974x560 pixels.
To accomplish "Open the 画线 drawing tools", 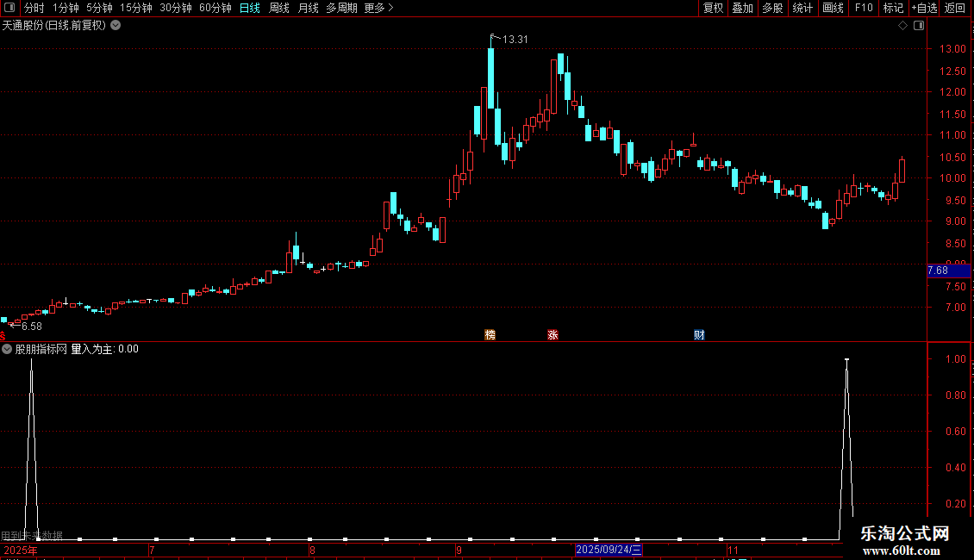I will coord(833,8).
